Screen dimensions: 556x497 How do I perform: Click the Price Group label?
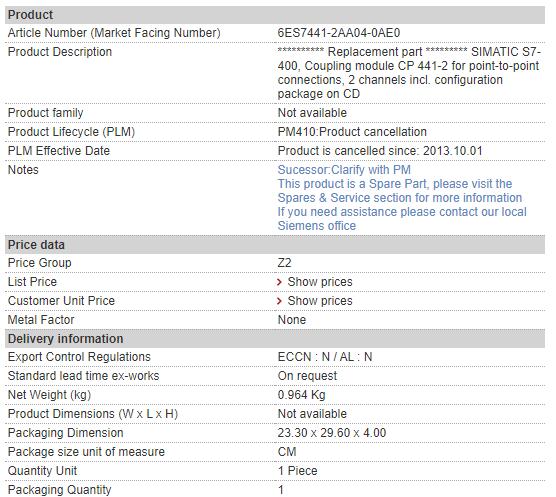pyautogui.click(x=39, y=263)
